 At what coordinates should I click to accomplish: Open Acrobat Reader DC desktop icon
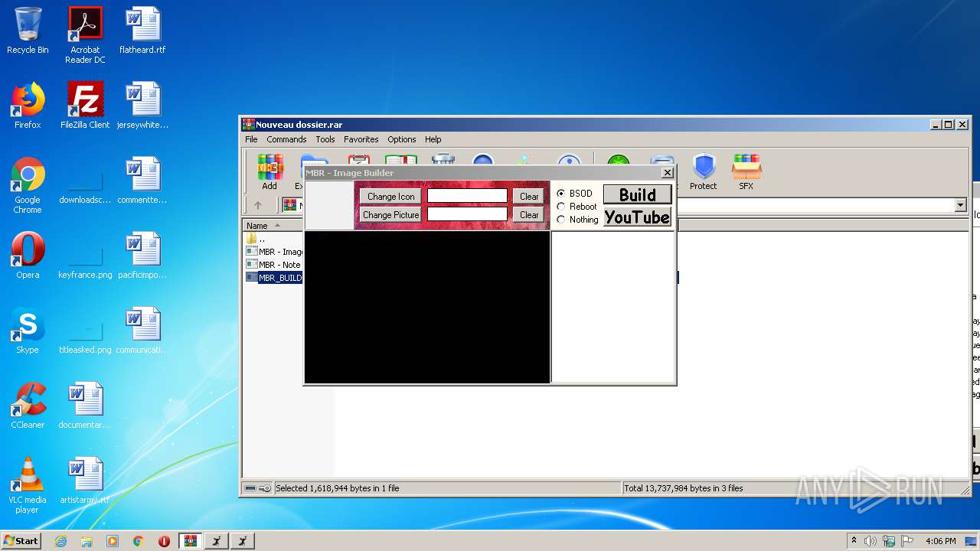(85, 35)
